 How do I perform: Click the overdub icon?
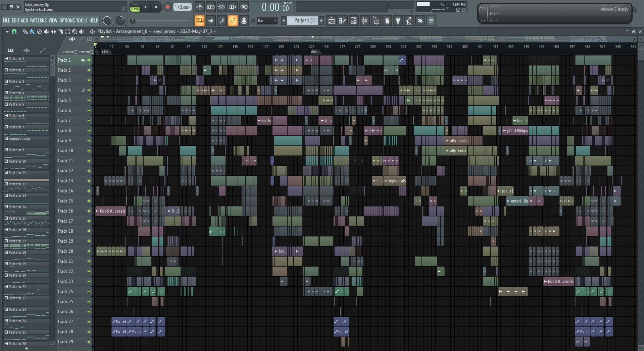[233, 7]
